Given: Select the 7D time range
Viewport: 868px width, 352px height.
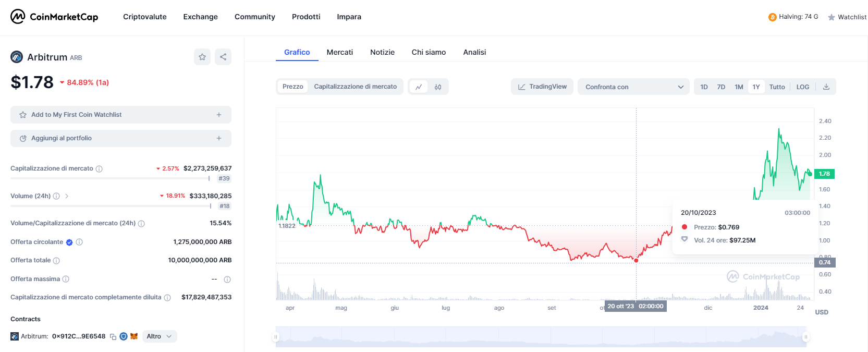Looking at the screenshot, I should [721, 87].
